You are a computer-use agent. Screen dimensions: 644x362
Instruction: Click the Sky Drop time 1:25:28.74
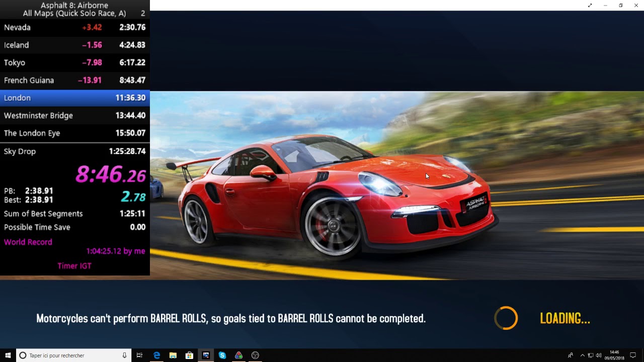point(127,151)
